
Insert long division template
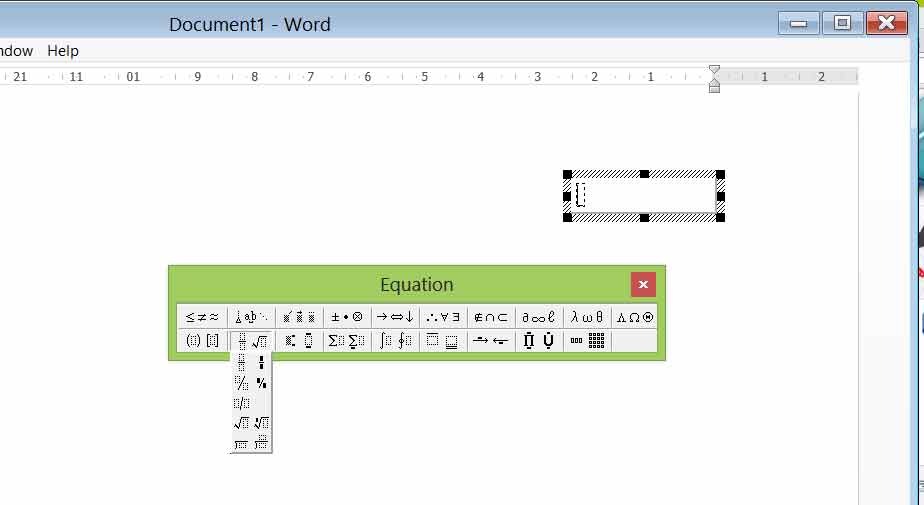(241, 444)
